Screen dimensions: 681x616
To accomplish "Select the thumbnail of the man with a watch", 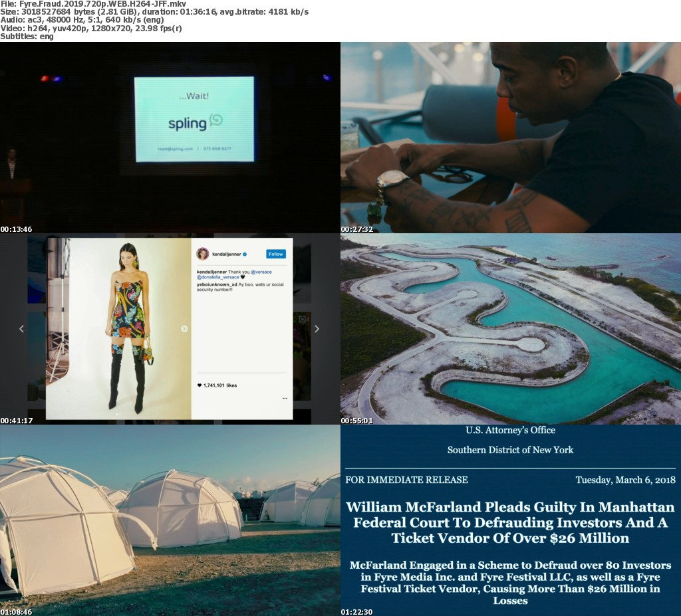I will tap(511, 138).
